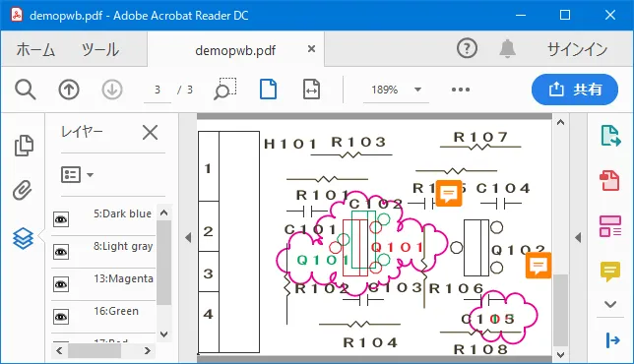Screen dimensions: 634x364
Task: Open the attachments paperclip panel
Action: point(23,190)
